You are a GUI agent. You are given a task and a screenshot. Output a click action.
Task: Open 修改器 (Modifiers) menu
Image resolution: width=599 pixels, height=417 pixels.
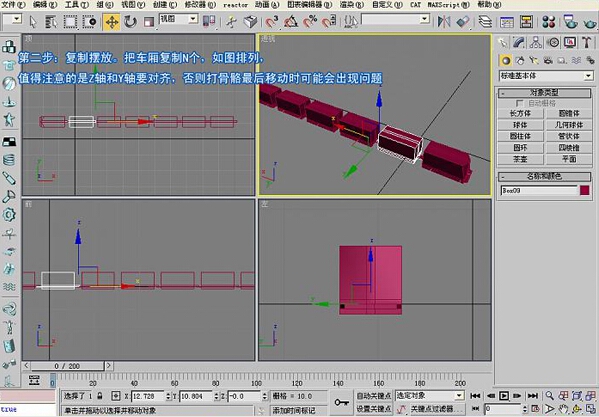(200, 5)
